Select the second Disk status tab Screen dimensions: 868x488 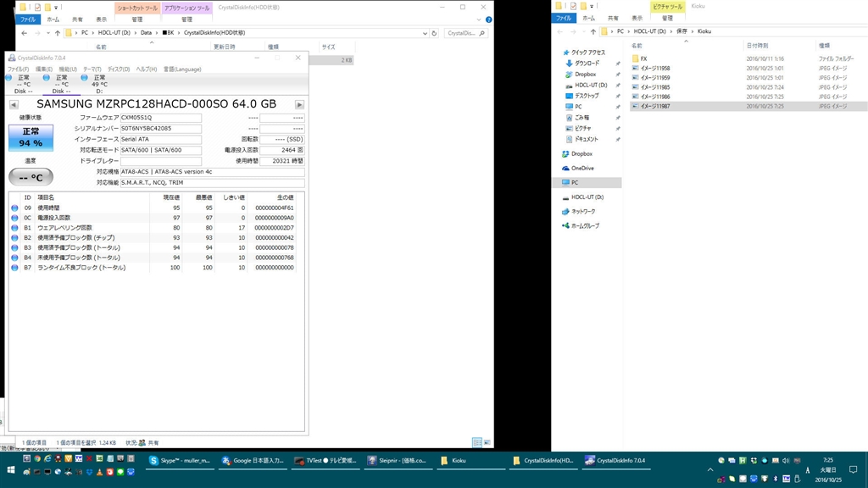click(x=61, y=84)
